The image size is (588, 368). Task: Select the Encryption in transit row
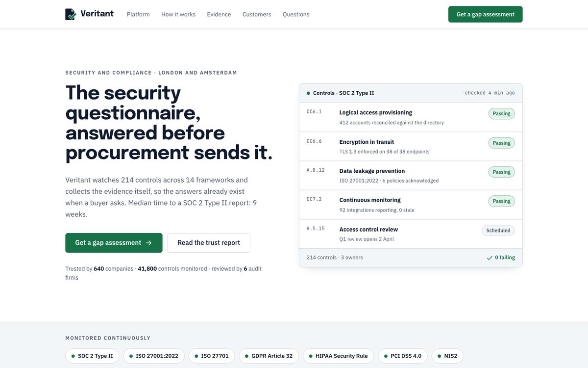pyautogui.click(x=411, y=146)
